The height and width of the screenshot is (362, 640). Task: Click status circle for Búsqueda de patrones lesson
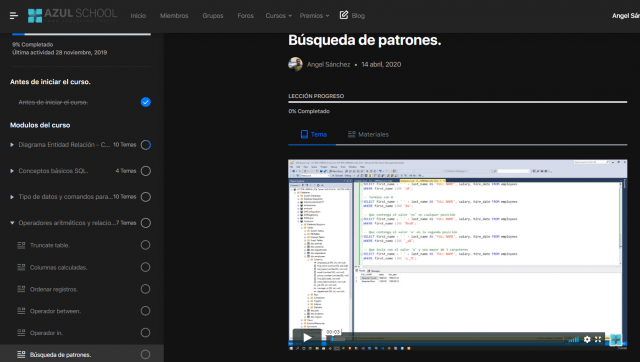(145, 354)
